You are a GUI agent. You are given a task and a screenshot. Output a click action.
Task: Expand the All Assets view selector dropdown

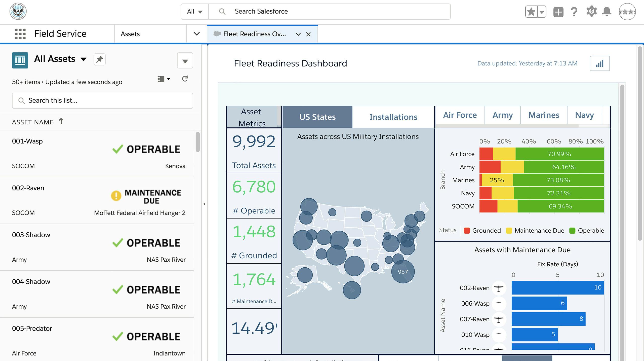coord(84,58)
